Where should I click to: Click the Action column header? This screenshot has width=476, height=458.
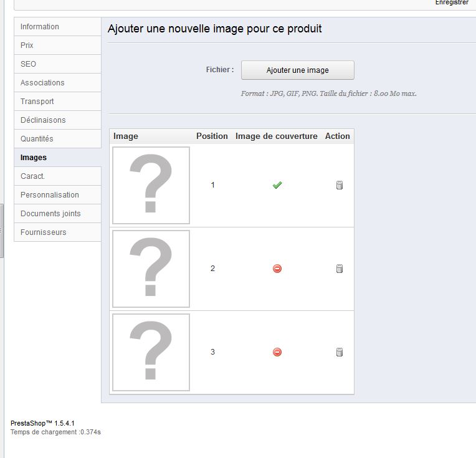(x=337, y=136)
